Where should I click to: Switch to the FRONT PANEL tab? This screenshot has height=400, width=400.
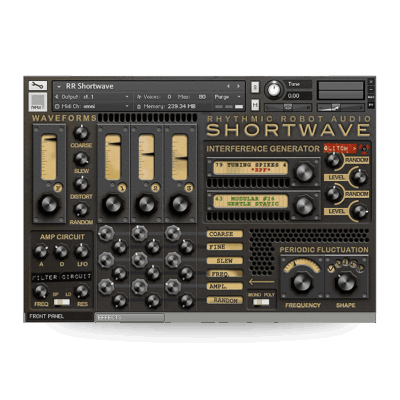[59, 316]
